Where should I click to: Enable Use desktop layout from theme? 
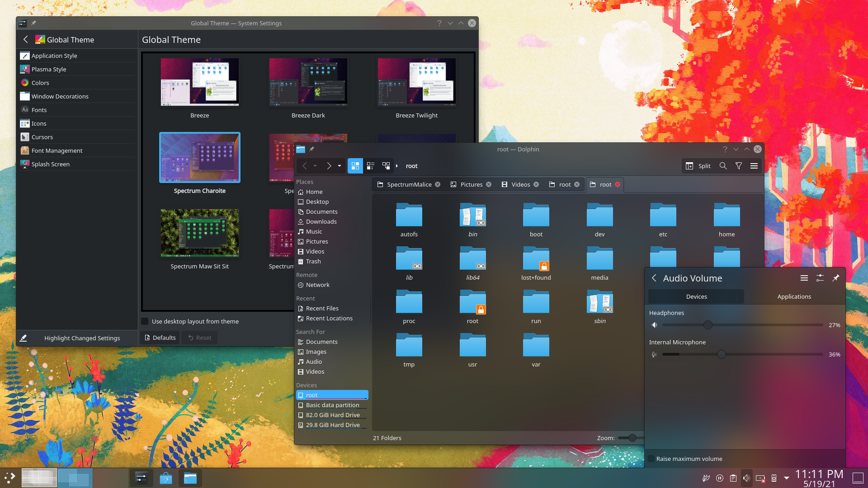tap(145, 321)
